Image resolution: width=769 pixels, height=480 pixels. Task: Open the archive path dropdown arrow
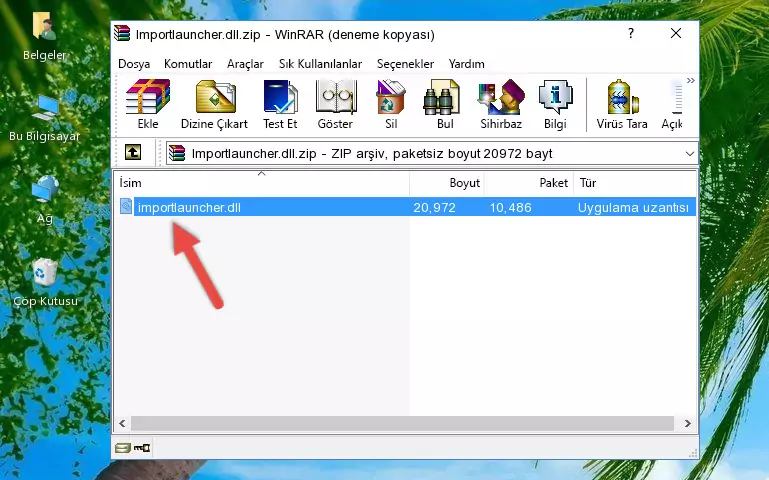[x=690, y=153]
